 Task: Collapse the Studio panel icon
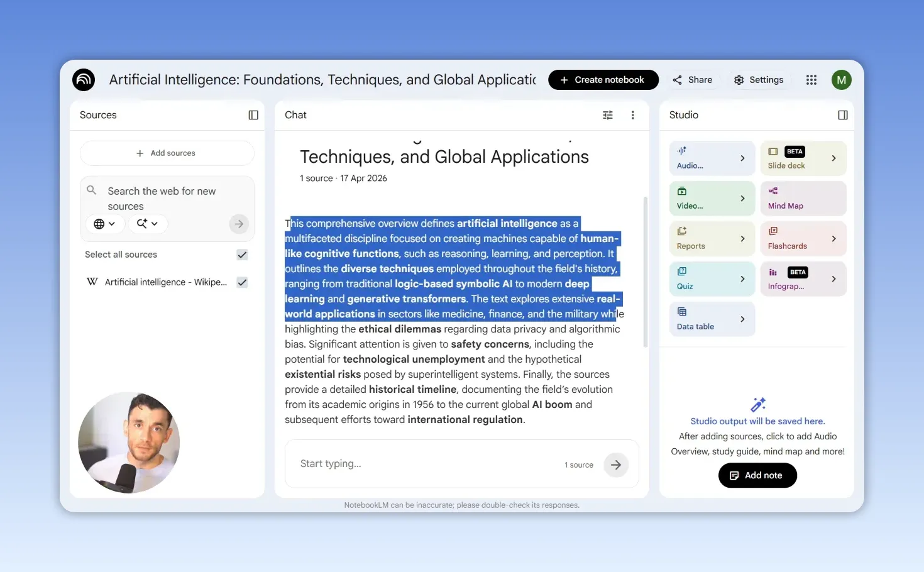[x=842, y=115]
